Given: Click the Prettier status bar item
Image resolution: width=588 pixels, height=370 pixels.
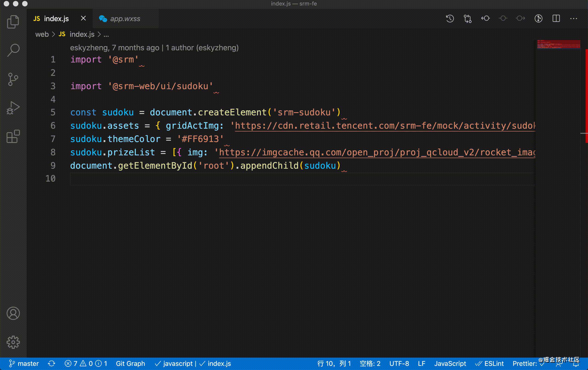Looking at the screenshot, I should click(x=528, y=364).
